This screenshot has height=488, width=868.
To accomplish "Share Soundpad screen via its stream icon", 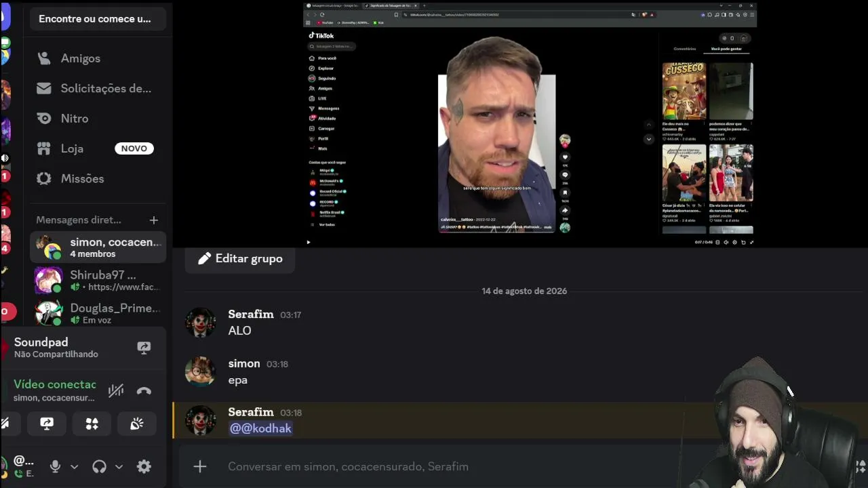I will point(144,348).
